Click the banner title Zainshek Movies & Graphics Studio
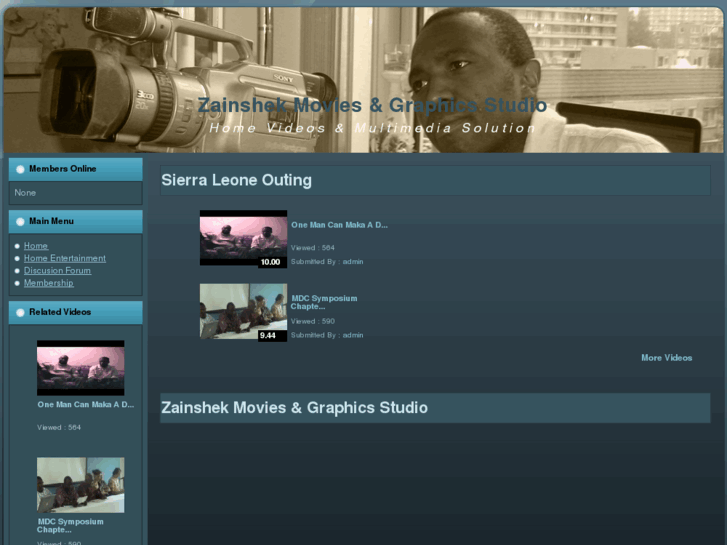Screen dimensions: 727x545 372,105
